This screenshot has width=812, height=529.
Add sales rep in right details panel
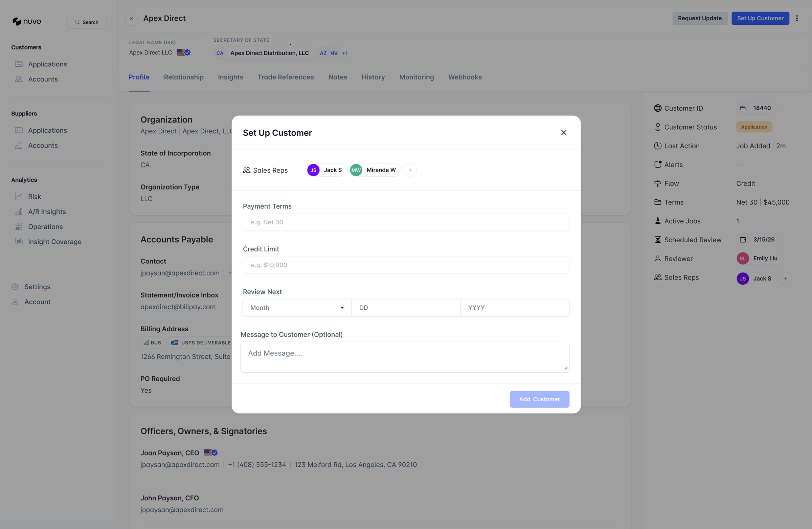[786, 279]
